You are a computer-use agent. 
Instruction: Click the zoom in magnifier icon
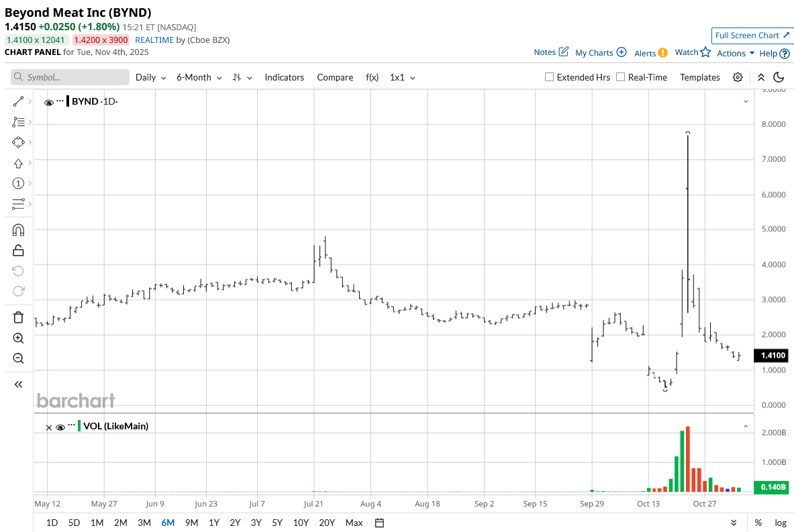coord(18,338)
